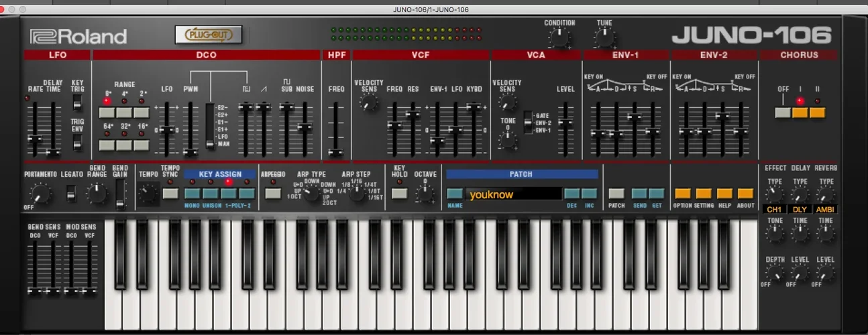Screen dimensions: 868x335
Task: Select the UNISON key assign button
Action: pyautogui.click(x=211, y=194)
